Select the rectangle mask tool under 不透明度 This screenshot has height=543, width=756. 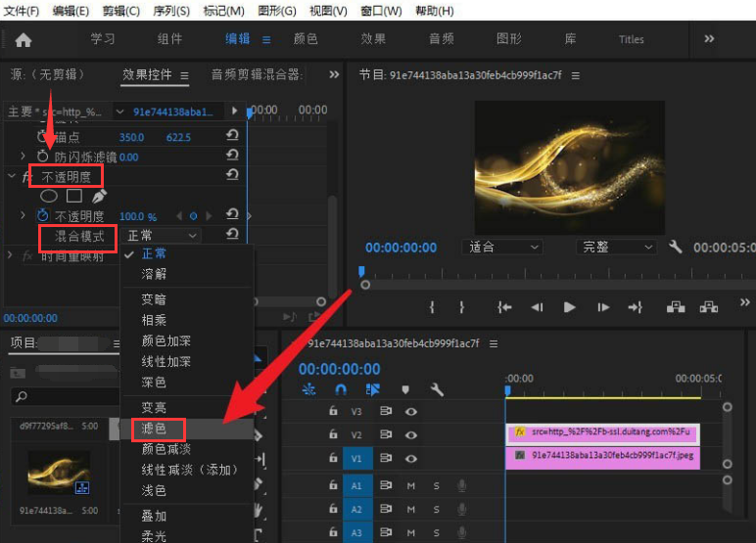pyautogui.click(x=73, y=196)
